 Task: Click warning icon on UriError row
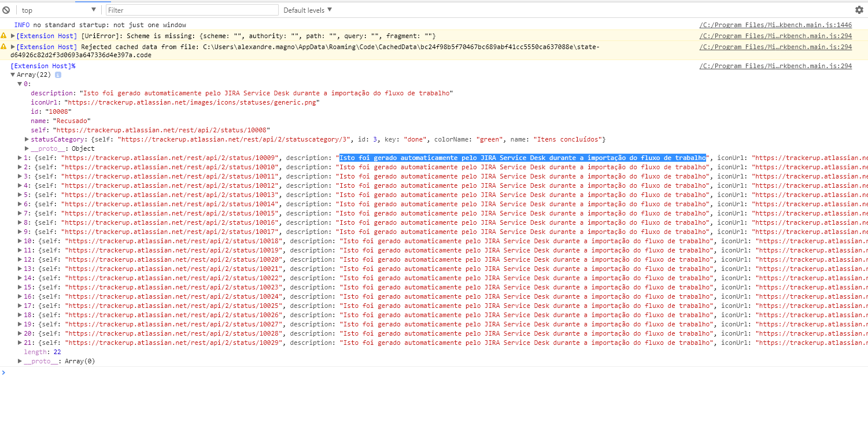[4, 36]
